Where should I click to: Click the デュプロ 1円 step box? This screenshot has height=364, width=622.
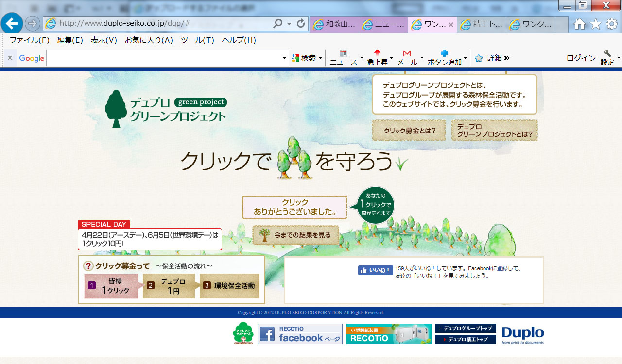pos(169,286)
